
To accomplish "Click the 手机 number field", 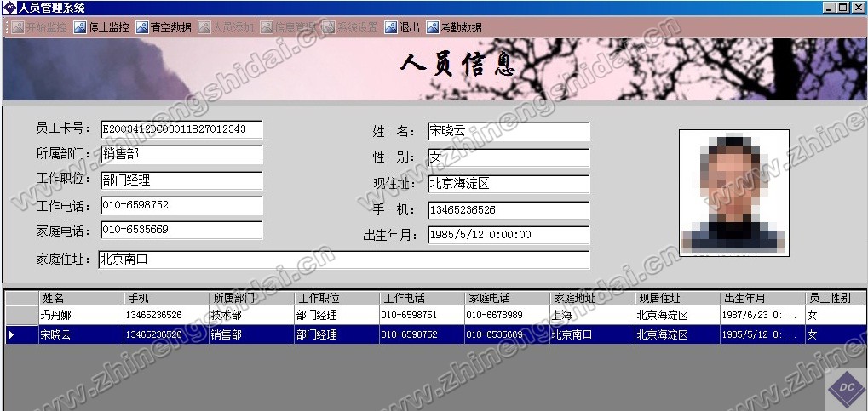I will 508,209.
